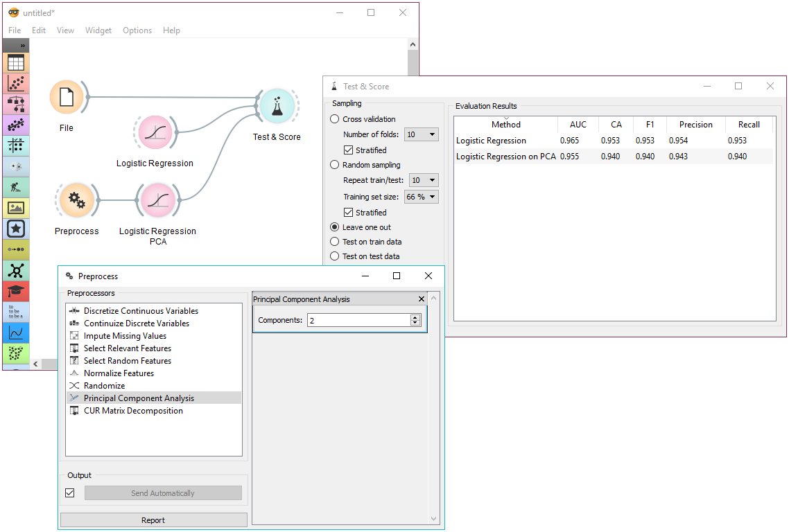Open the Data category (table icon) in sidebar
The height and width of the screenshot is (532, 789).
[x=15, y=63]
